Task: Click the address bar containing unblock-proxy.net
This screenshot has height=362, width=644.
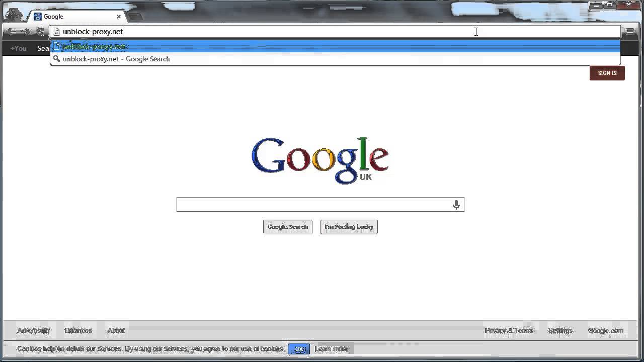Action: [x=336, y=32]
